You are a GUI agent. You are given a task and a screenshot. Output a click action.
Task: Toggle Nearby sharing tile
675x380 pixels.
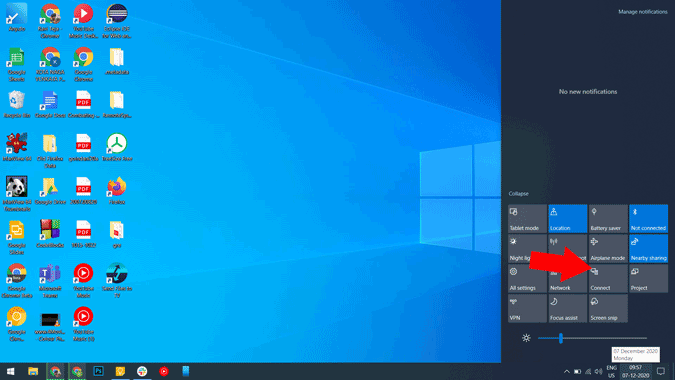tap(648, 248)
